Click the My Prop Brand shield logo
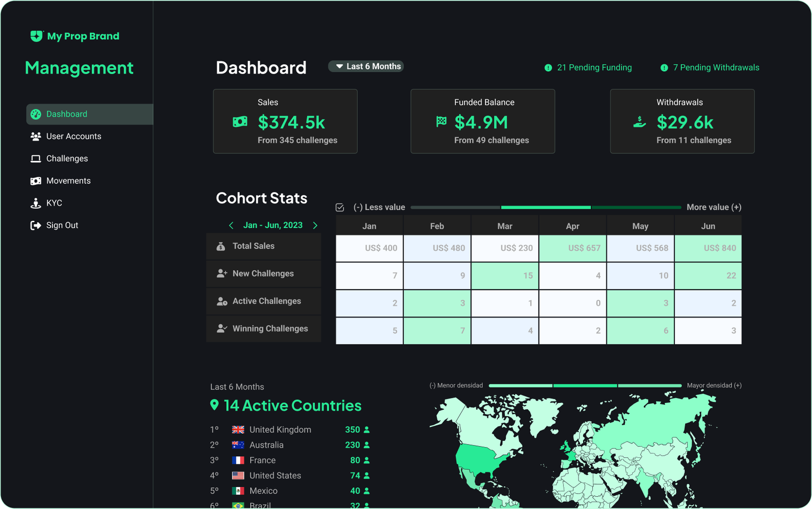The width and height of the screenshot is (812, 509). click(36, 36)
